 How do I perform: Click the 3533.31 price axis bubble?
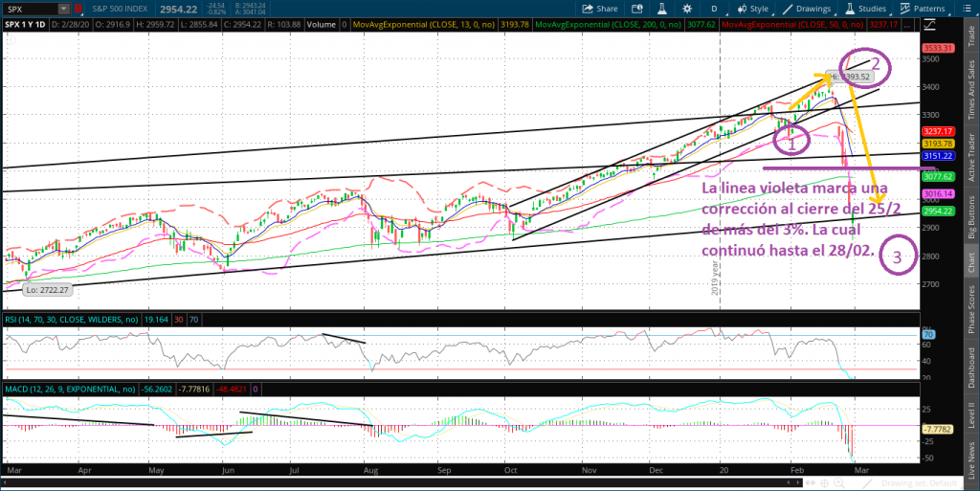tap(936, 48)
